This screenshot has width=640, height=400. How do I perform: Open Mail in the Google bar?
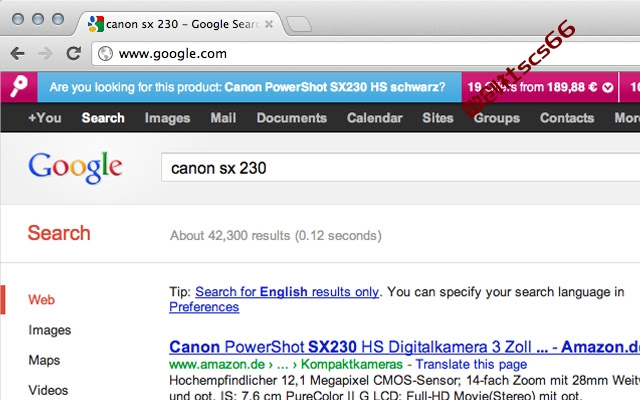(x=223, y=118)
